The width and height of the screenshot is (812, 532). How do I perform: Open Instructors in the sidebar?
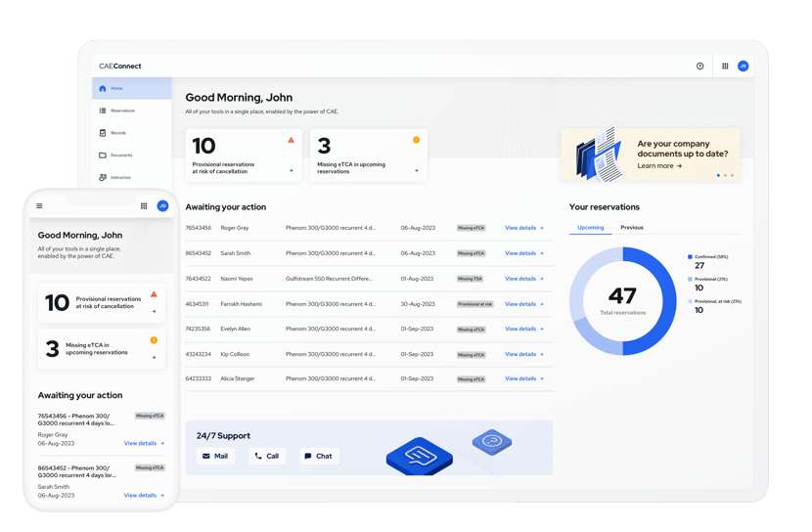131,178
